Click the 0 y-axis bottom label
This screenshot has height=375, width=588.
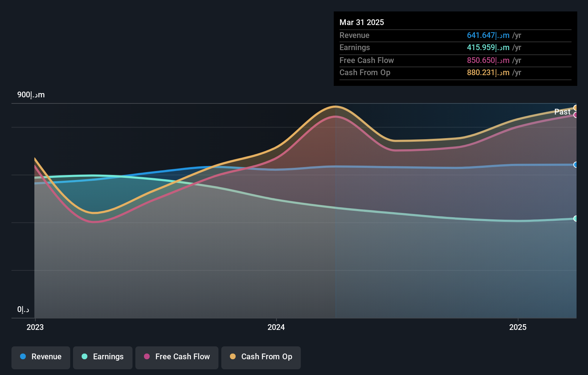click(23, 310)
